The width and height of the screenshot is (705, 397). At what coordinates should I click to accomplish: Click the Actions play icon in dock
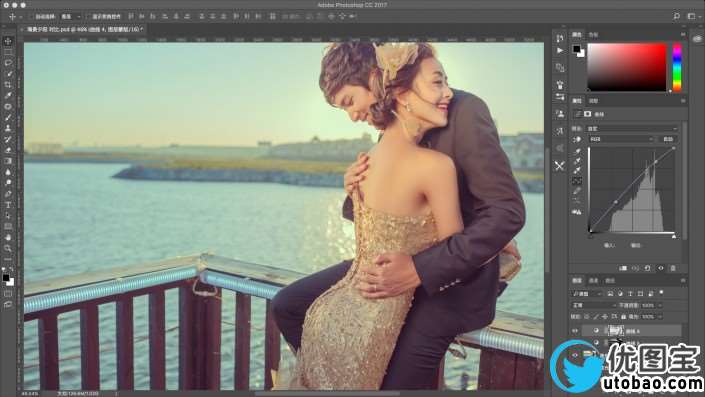(x=560, y=51)
